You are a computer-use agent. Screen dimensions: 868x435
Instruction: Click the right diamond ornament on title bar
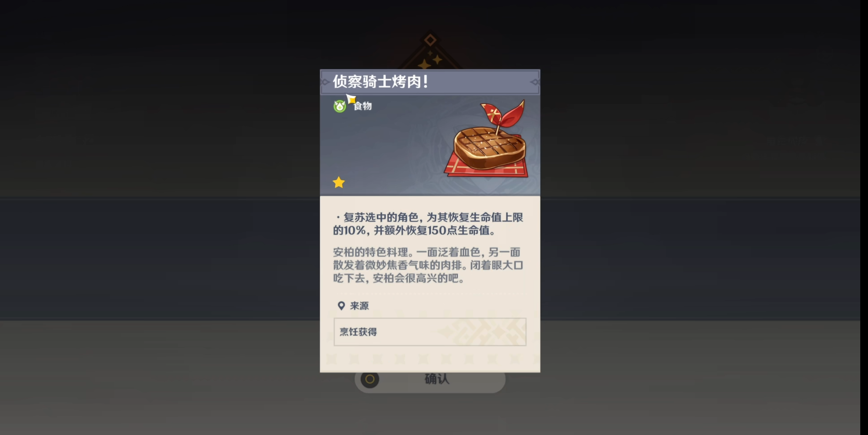(x=535, y=82)
